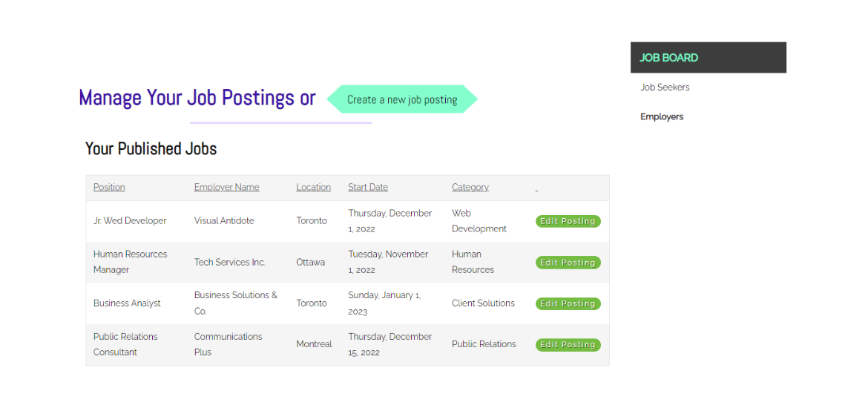The width and height of the screenshot is (868, 408).
Task: Edit posting for Jr. Wed Developer
Action: (x=568, y=222)
